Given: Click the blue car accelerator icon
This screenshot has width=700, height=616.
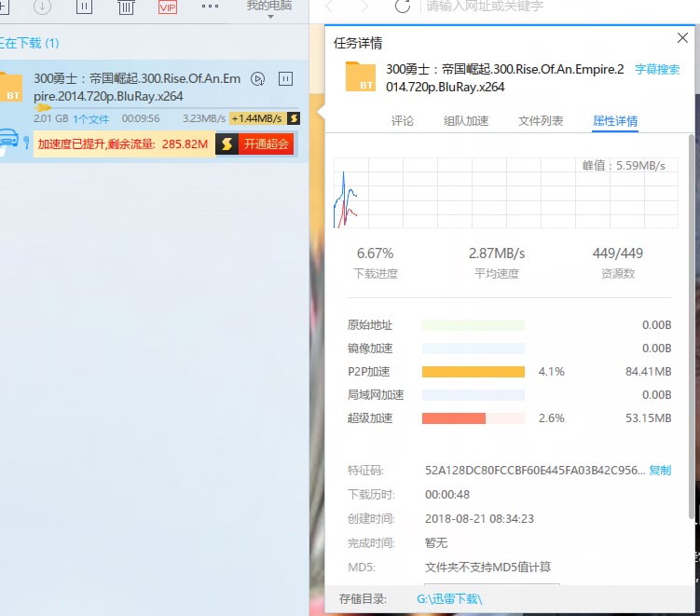Looking at the screenshot, I should (9, 138).
